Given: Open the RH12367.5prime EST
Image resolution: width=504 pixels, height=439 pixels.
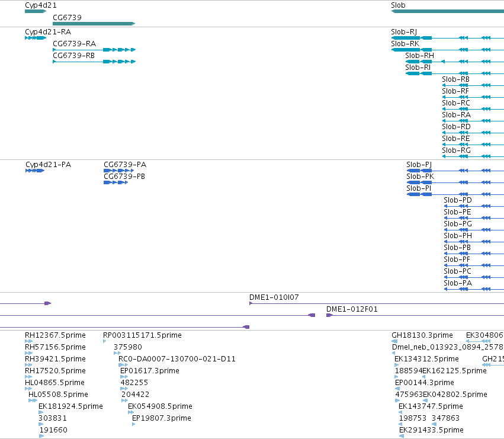Looking at the screenshot, I should 28,341.
